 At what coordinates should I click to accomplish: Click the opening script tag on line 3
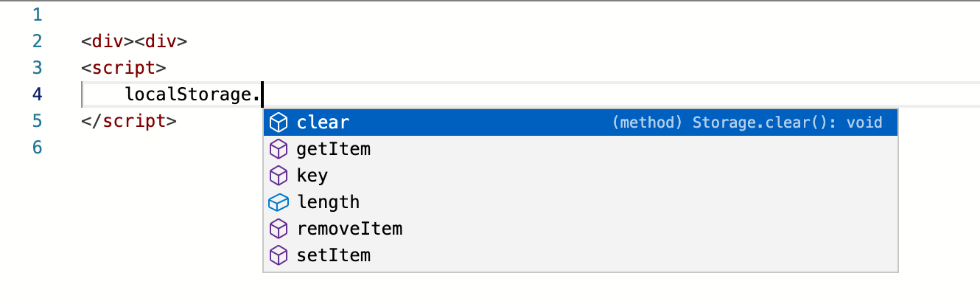pyautogui.click(x=124, y=68)
